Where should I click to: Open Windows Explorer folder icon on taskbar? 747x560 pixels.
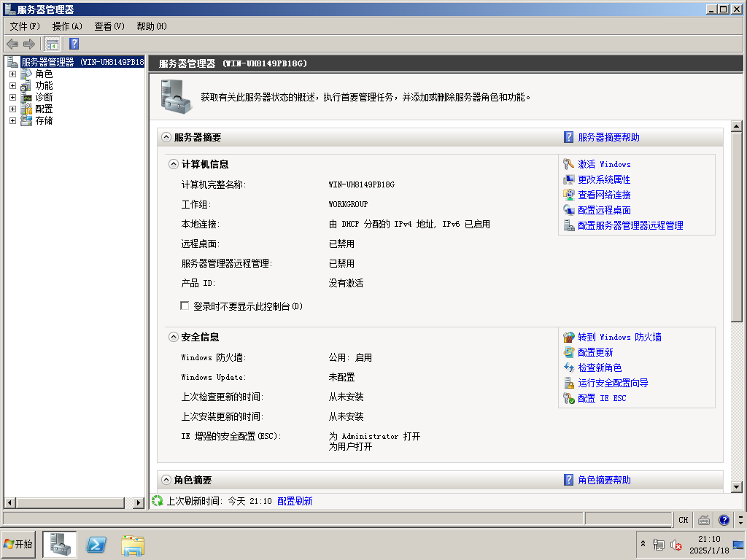pyautogui.click(x=133, y=545)
